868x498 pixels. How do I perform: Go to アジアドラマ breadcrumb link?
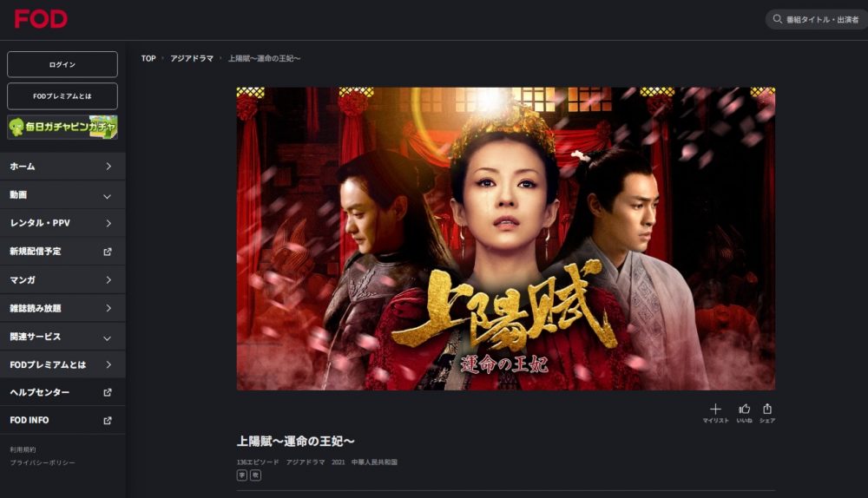(x=192, y=58)
